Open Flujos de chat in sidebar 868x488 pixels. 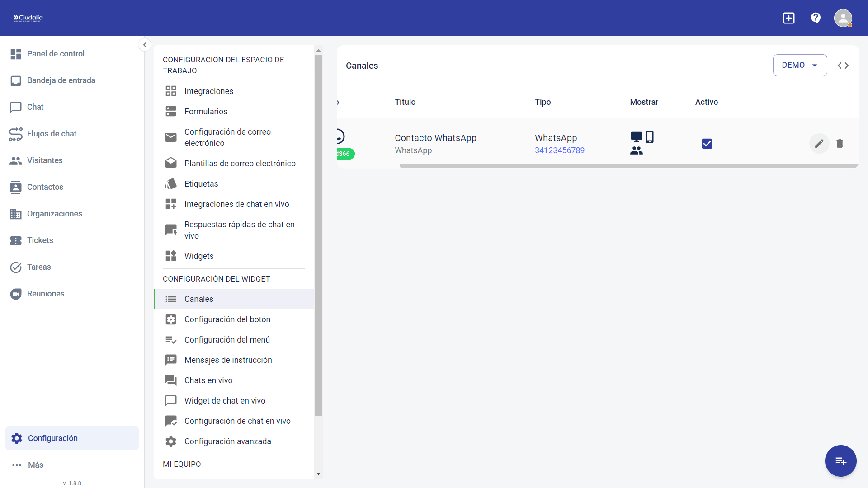pos(52,134)
